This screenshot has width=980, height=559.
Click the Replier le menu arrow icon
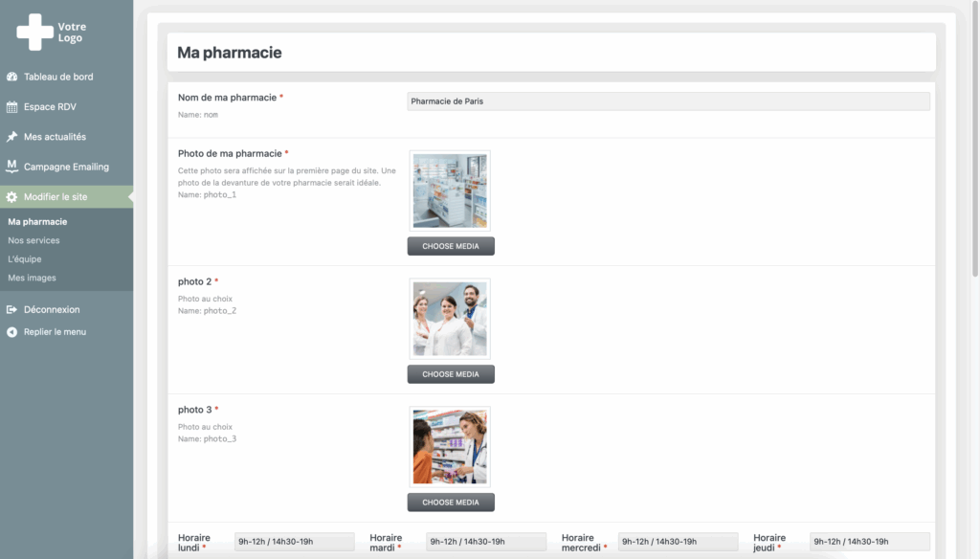click(11, 332)
